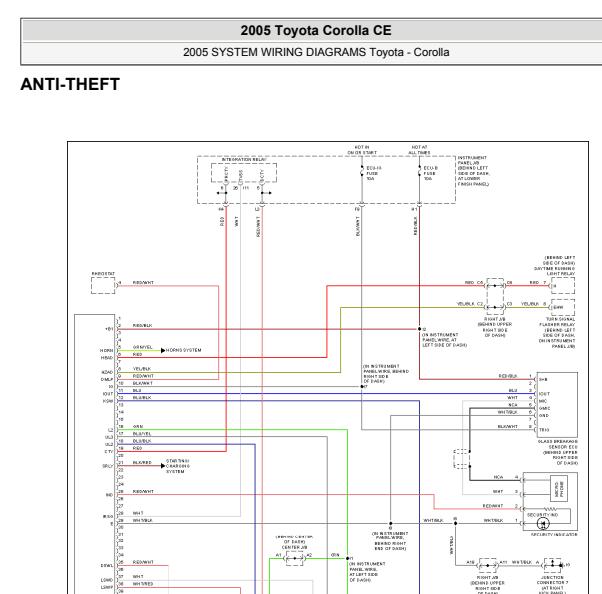
Task: Click the RHEOSTAT label
Action: click(x=103, y=274)
